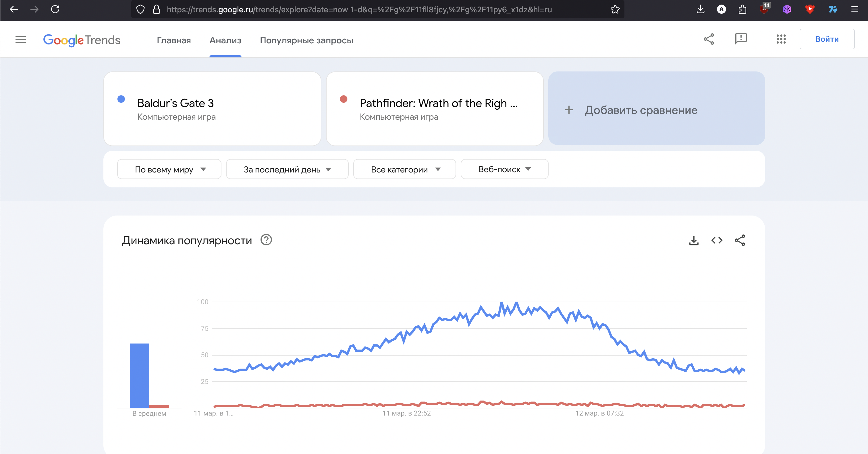Open uBlock extension with badge 14
The height and width of the screenshot is (454, 868).
click(764, 9)
